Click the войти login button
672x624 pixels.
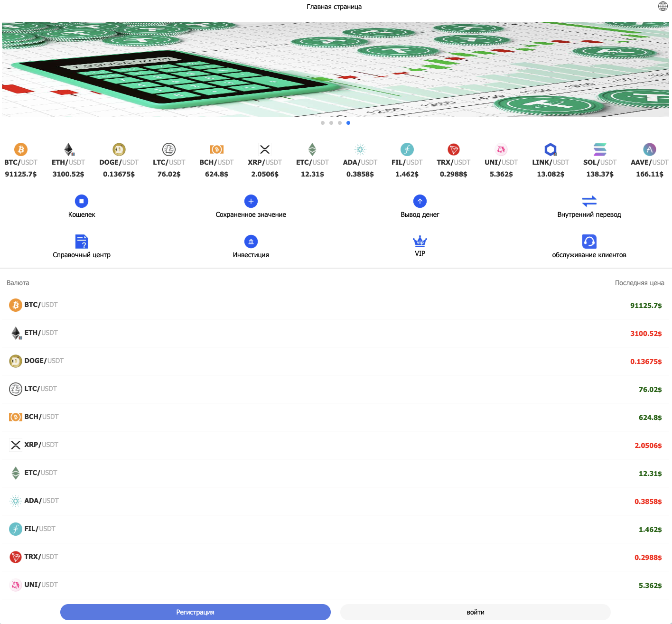point(476,612)
